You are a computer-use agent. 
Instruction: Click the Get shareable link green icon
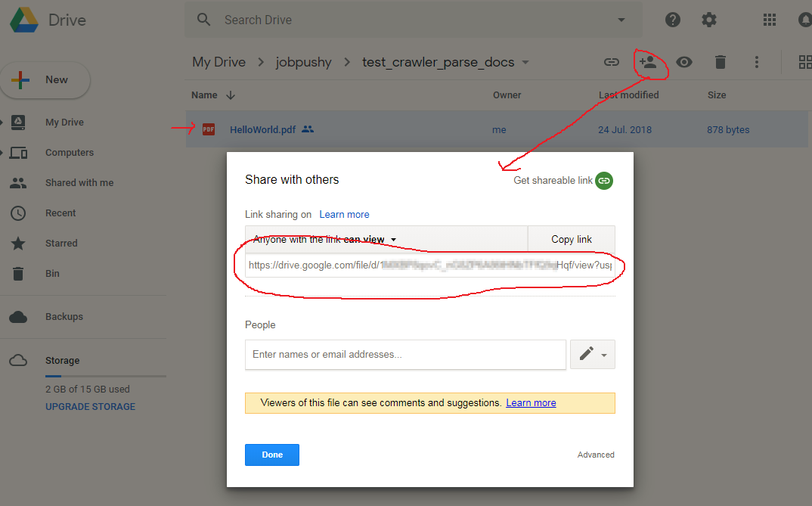603,181
